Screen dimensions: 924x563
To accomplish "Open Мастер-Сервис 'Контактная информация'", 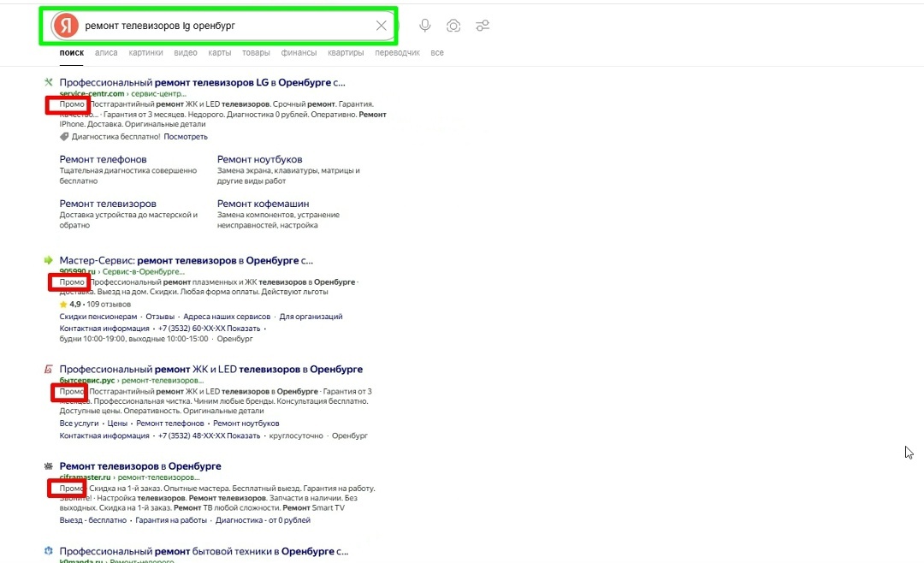I will pos(104,329).
